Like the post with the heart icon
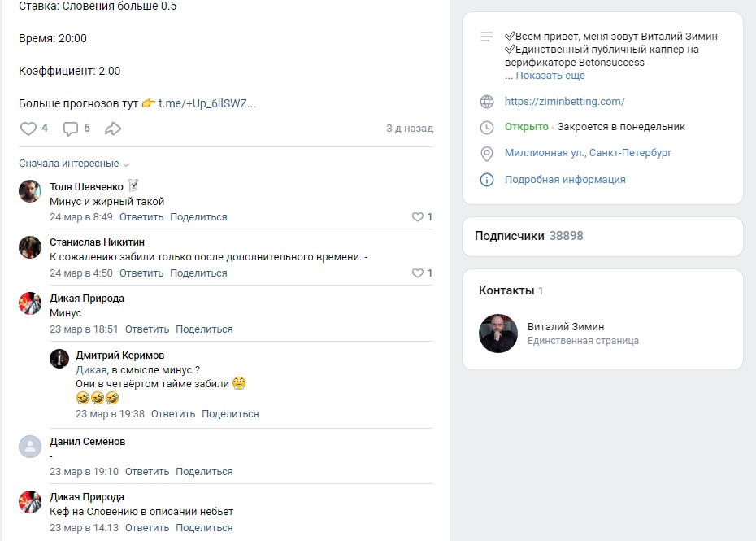This screenshot has height=541, width=756. tap(28, 129)
